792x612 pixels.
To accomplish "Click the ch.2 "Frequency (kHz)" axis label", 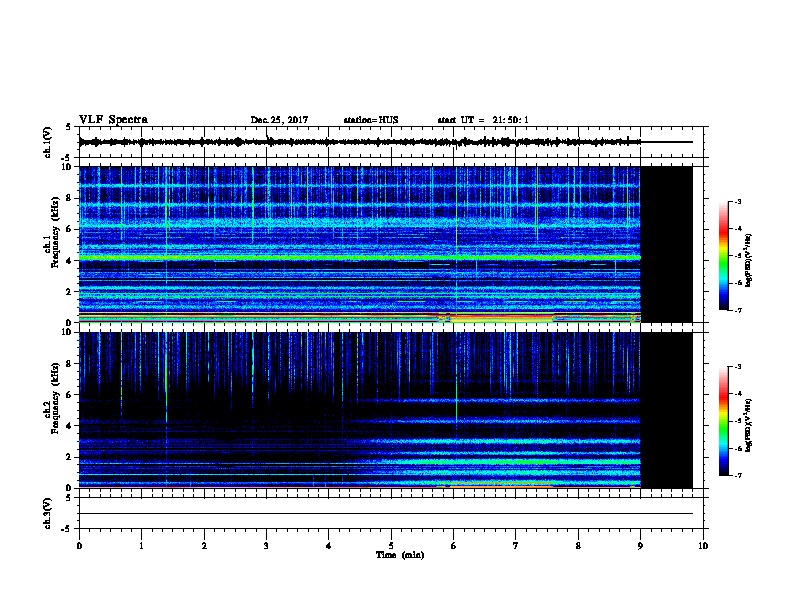I will [x=55, y=398].
